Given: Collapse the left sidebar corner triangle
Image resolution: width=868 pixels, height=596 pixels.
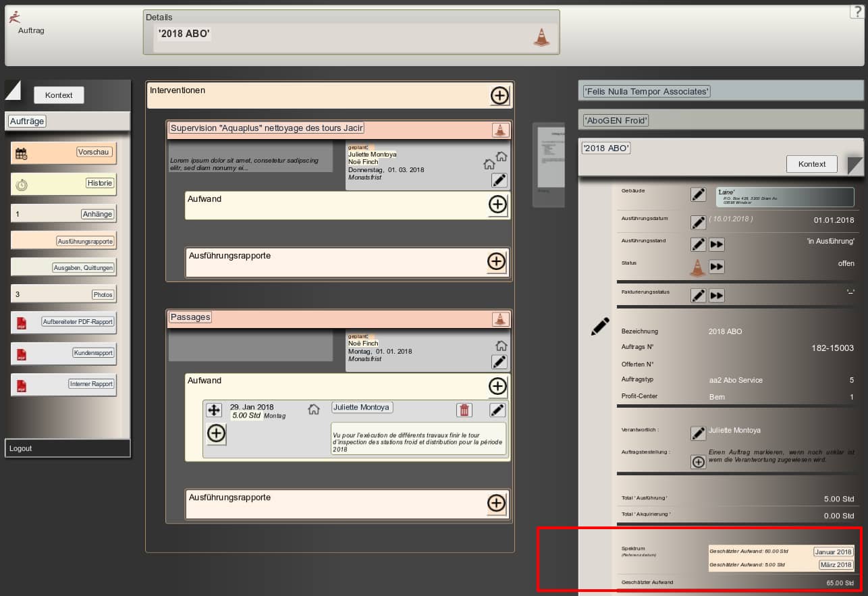Looking at the screenshot, I should 13,89.
